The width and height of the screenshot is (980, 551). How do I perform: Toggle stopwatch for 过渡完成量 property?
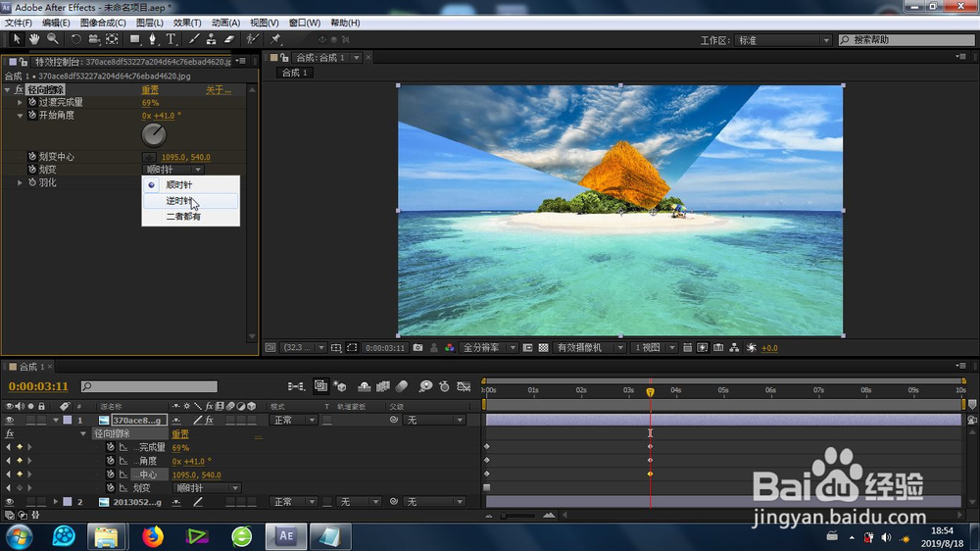tap(31, 102)
